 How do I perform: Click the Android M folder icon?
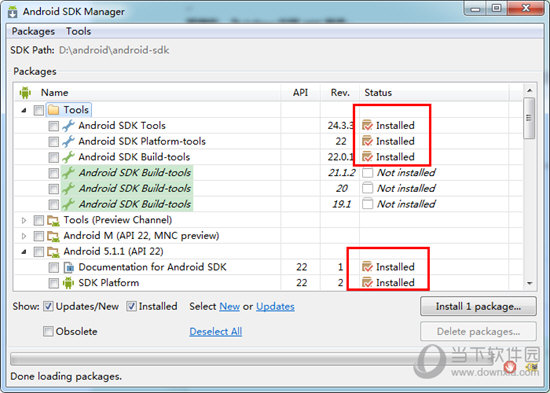tap(53, 236)
